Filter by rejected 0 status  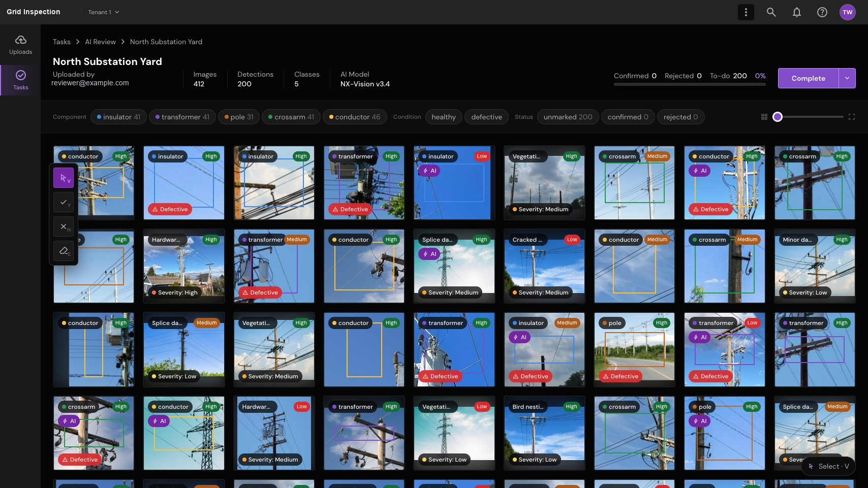pos(680,117)
